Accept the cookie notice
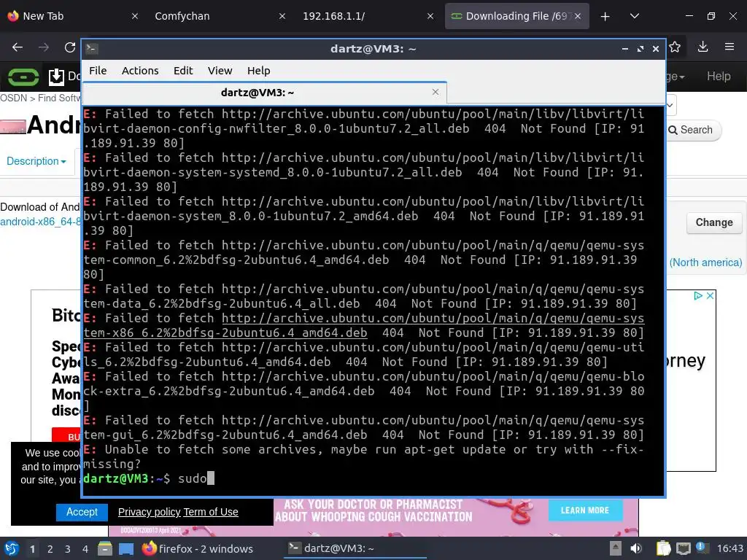Viewport: 747px width, 560px height. click(82, 513)
